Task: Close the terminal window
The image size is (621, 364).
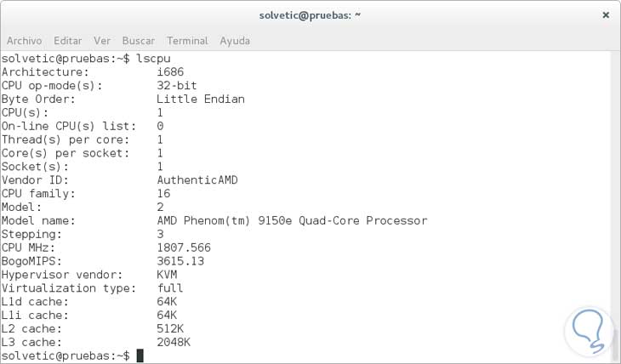Action: (606, 15)
